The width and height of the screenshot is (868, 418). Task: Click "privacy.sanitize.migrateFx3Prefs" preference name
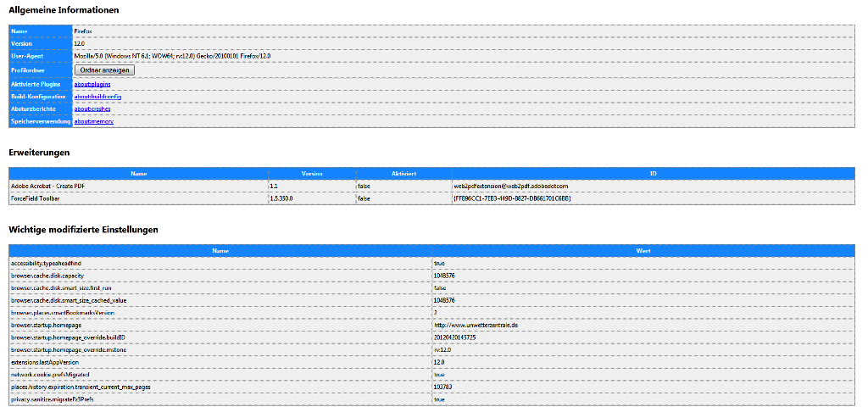click(x=53, y=399)
